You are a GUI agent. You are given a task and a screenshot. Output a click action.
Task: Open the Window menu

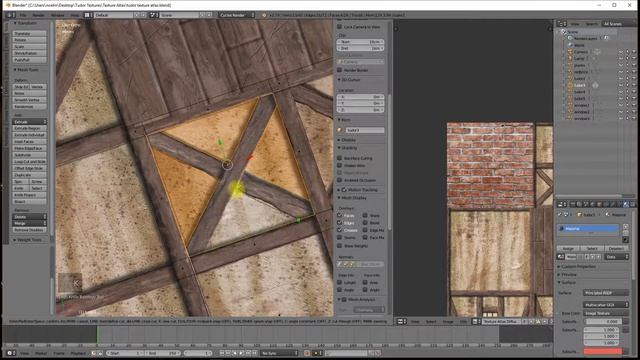pos(57,15)
